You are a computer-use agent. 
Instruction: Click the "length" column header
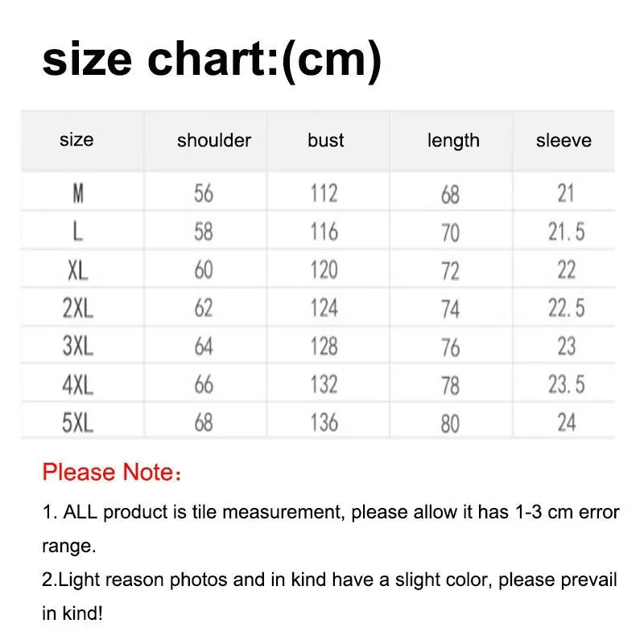pyautogui.click(x=453, y=141)
